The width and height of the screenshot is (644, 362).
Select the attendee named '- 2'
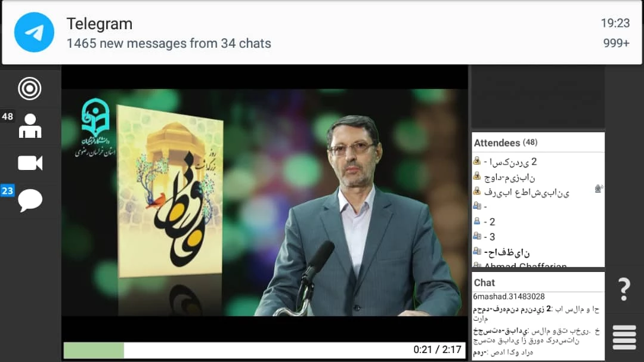point(490,222)
